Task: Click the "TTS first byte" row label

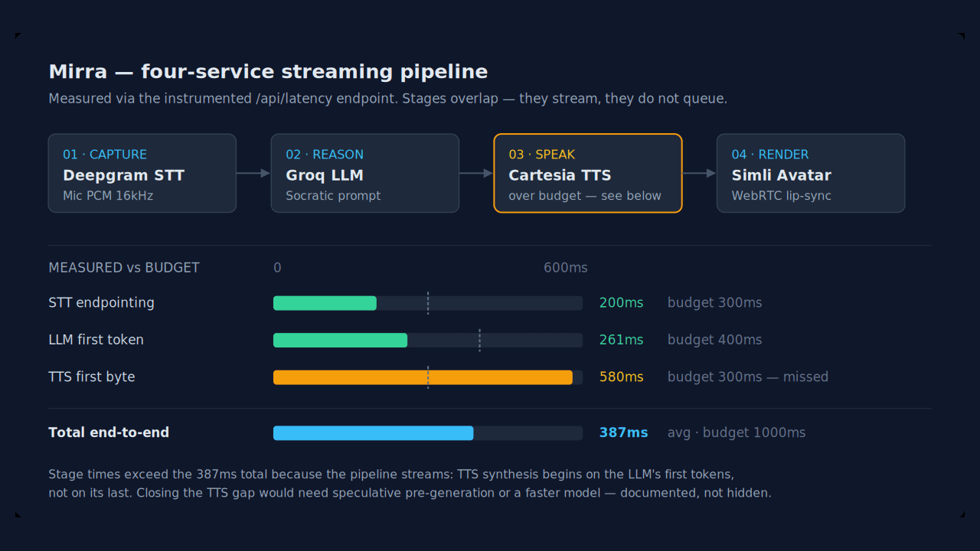Action: [91, 377]
